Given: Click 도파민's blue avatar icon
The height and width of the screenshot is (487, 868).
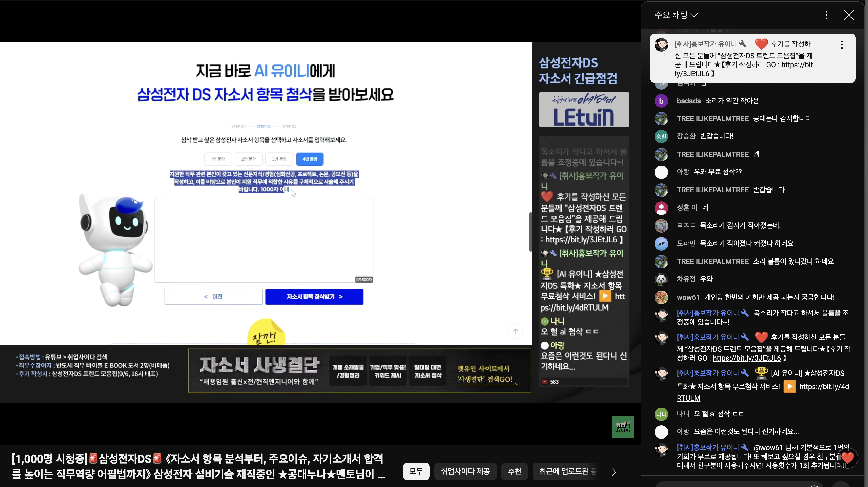Looking at the screenshot, I should 661,244.
